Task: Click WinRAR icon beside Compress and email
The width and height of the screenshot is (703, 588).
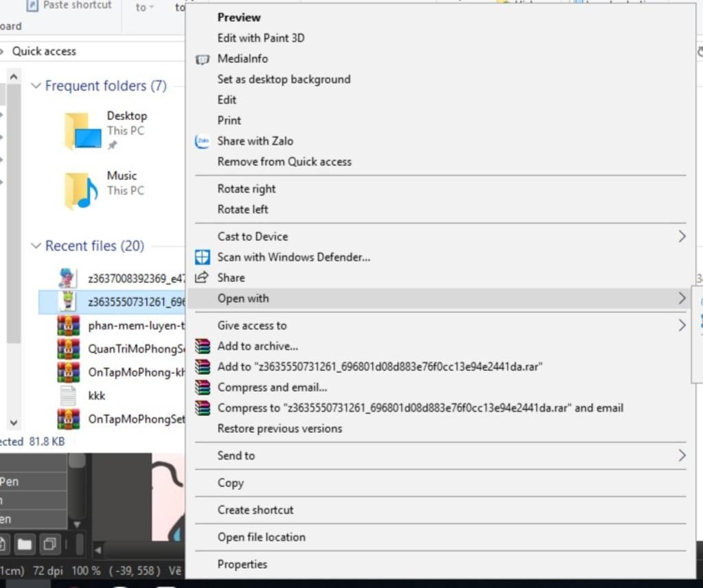Action: pos(203,387)
